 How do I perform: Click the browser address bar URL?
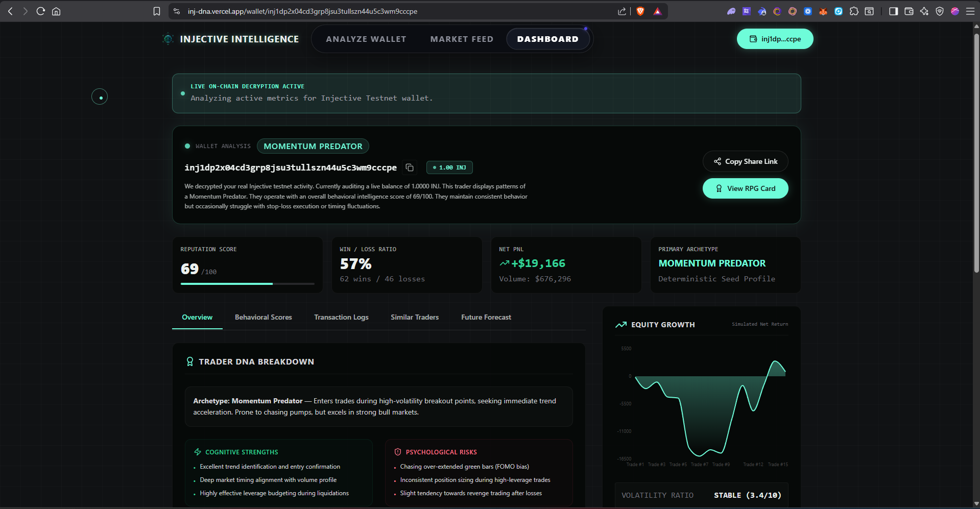[302, 11]
